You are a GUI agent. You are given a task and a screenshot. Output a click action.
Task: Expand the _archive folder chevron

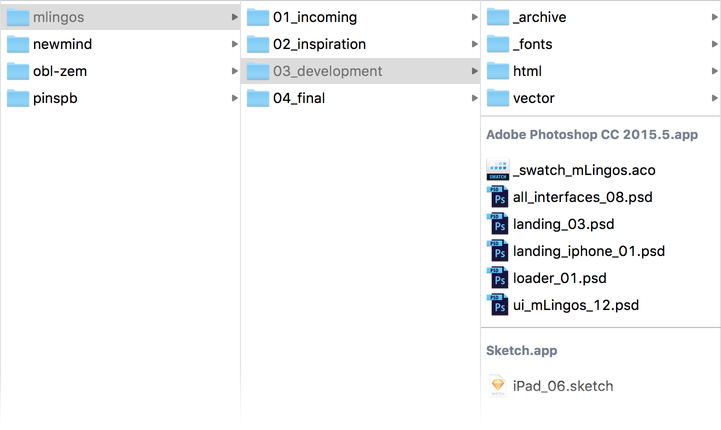point(714,17)
